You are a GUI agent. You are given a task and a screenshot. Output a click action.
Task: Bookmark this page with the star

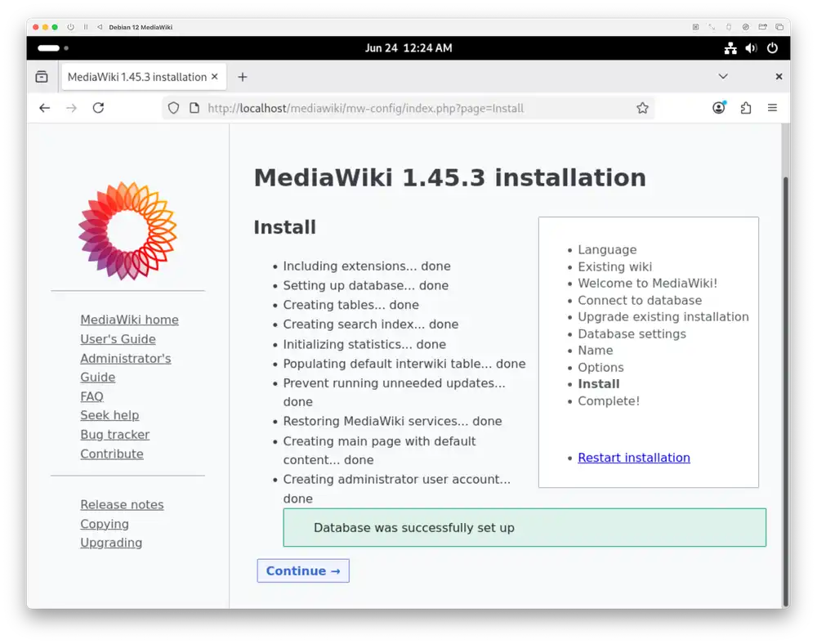click(642, 108)
